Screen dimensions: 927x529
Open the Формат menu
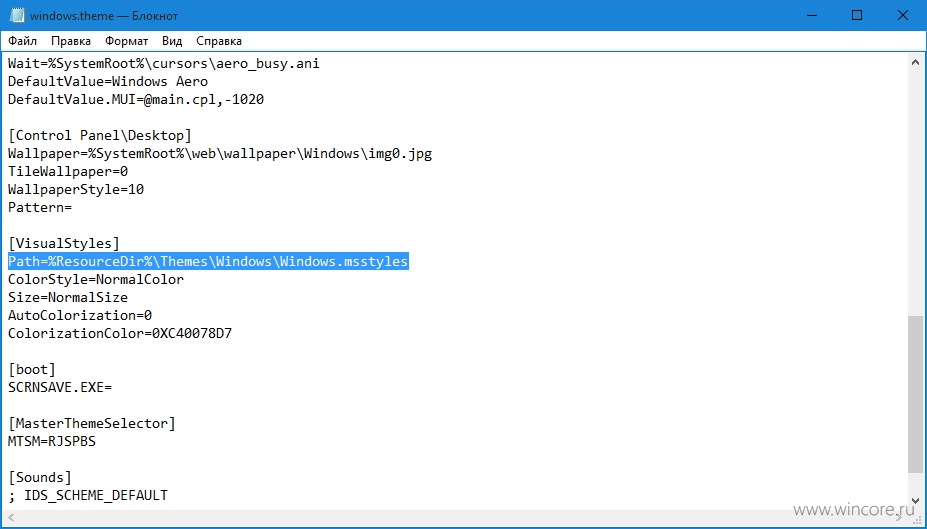(127, 41)
